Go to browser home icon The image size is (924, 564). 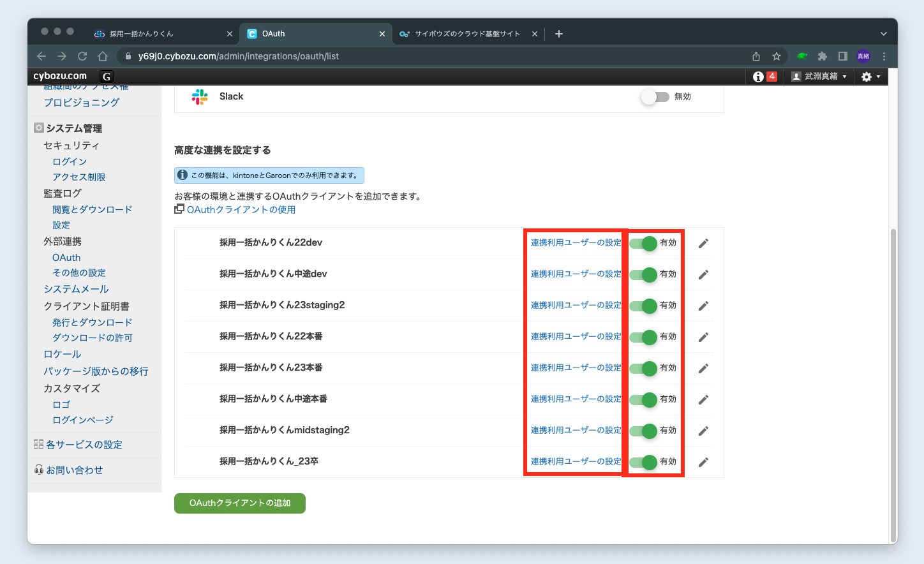[103, 56]
